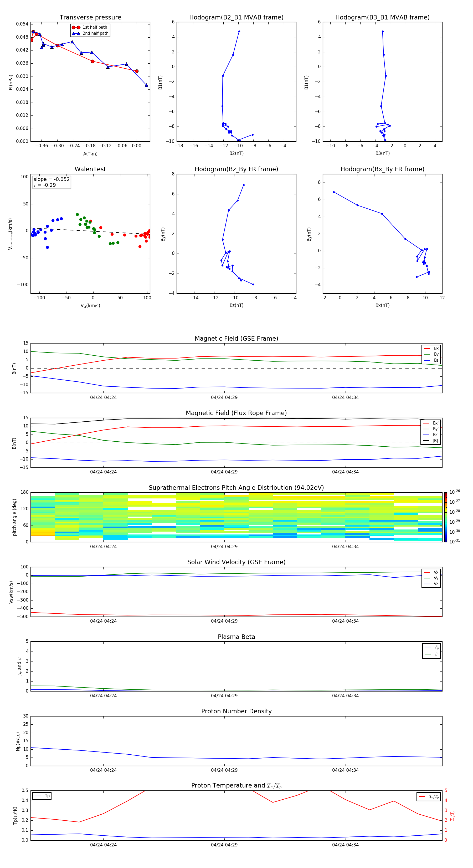Image resolution: width=473 pixels, height=868 pixels.
Task: Click "04/24 04:29" under Plasma Beta plot
Action: click(x=224, y=695)
